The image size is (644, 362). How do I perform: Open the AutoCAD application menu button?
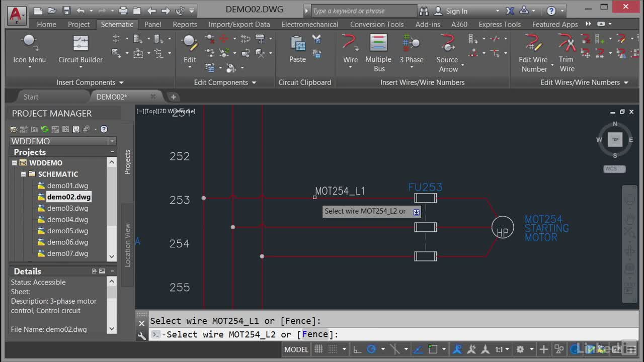(x=17, y=15)
